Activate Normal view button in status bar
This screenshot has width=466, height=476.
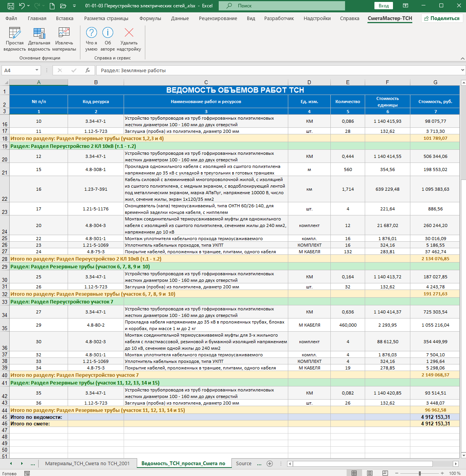point(354,473)
